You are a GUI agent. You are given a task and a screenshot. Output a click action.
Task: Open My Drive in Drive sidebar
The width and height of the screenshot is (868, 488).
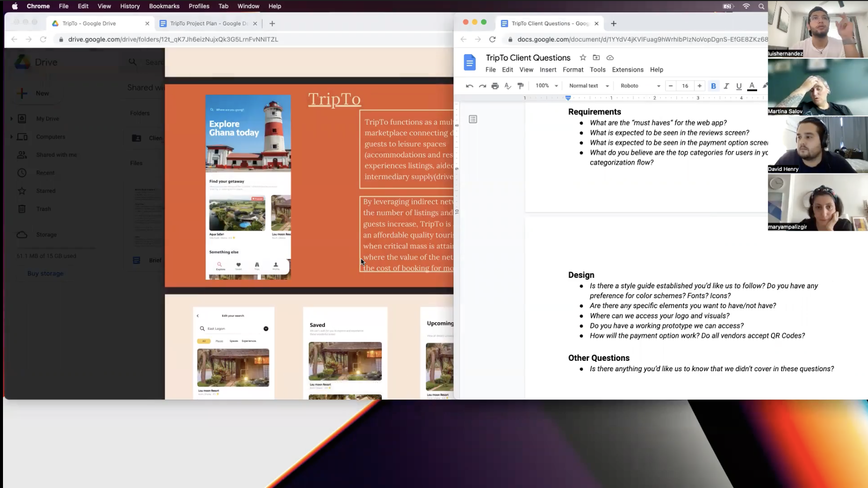[x=47, y=119]
